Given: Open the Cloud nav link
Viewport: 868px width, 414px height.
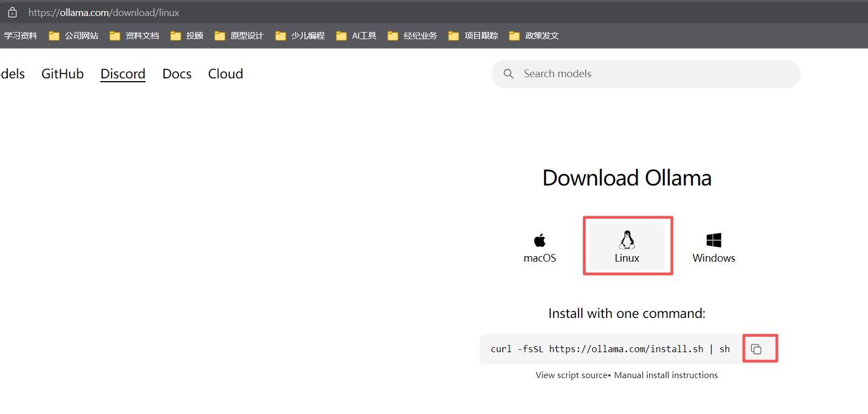Looking at the screenshot, I should (x=225, y=74).
